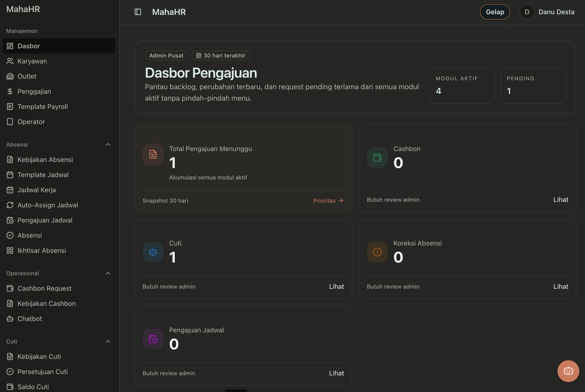Open the Persetujuan Cuti menu item

(59, 372)
